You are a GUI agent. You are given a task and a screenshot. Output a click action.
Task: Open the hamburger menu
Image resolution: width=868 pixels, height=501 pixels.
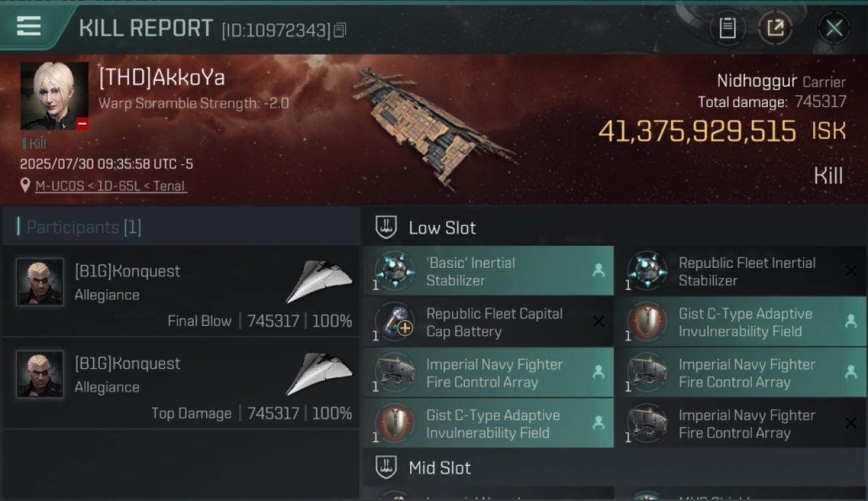[29, 26]
